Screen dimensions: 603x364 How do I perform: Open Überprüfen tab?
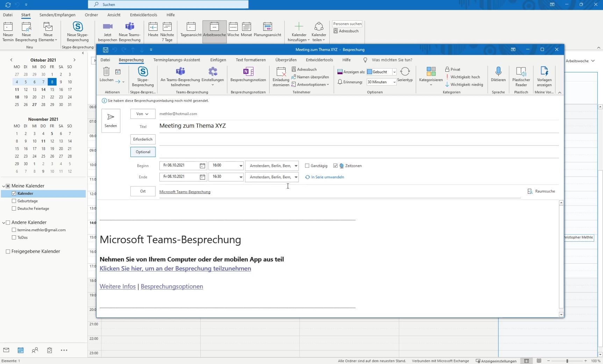click(286, 60)
